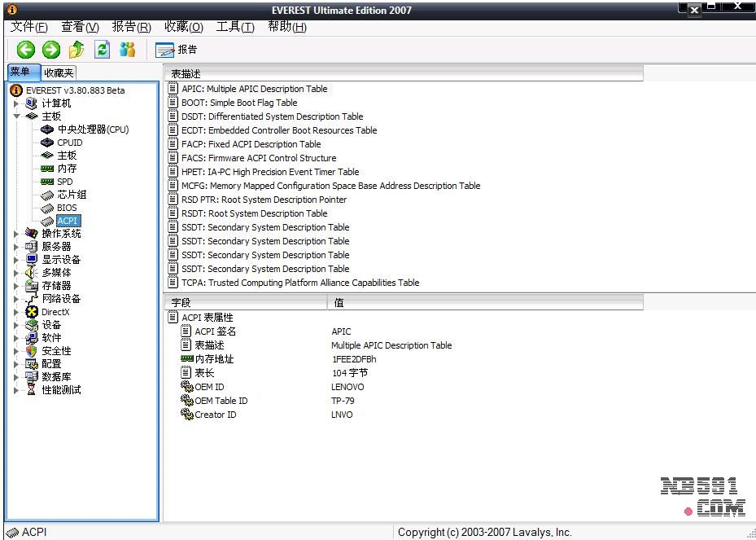Select the BIOS item in the tree
Image resolution: width=756 pixels, height=540 pixels.
[67, 208]
